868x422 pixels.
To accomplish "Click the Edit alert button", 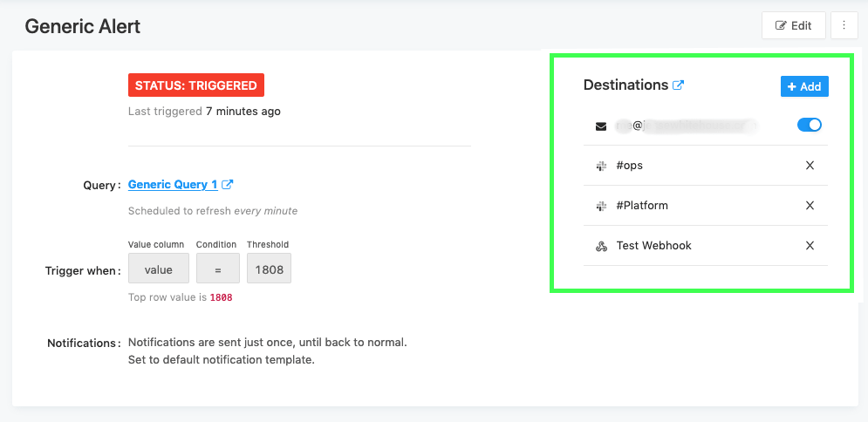I will pyautogui.click(x=793, y=26).
